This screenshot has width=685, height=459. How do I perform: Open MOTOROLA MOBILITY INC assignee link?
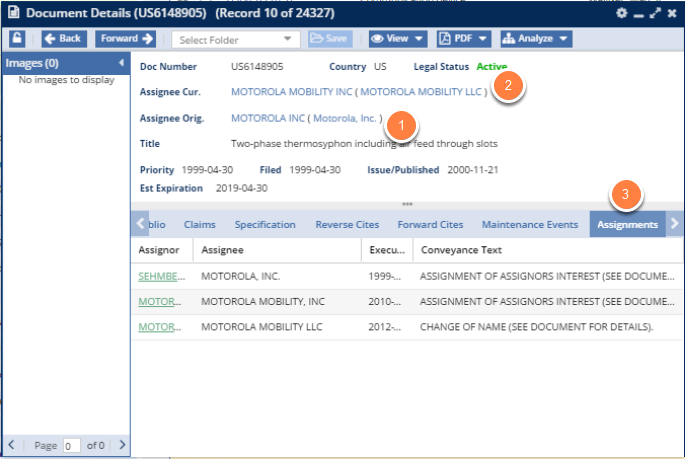pos(291,92)
